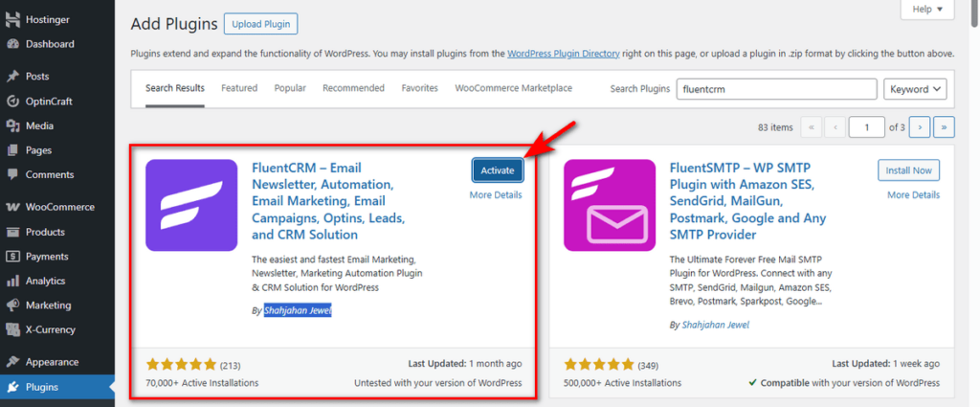Click '500,000+ Active Installations' text
The height and width of the screenshot is (407, 980).
622,383
